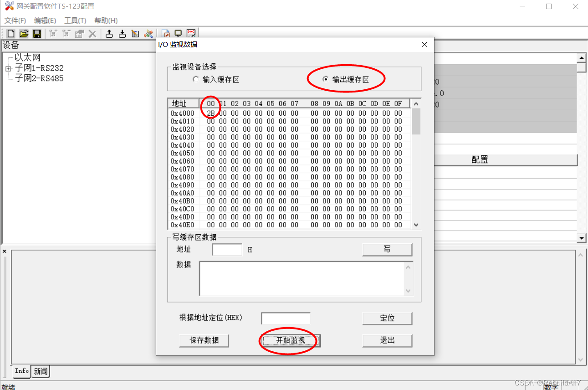Click 数据 text area scroll down arrow
The width and height of the screenshot is (588, 390).
pyautogui.click(x=408, y=291)
